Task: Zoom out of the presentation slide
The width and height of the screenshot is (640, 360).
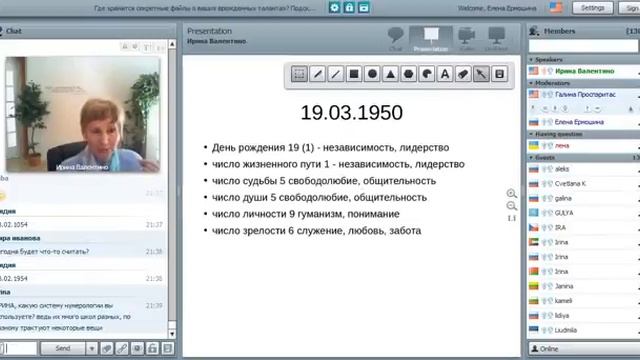Action: coord(511,206)
